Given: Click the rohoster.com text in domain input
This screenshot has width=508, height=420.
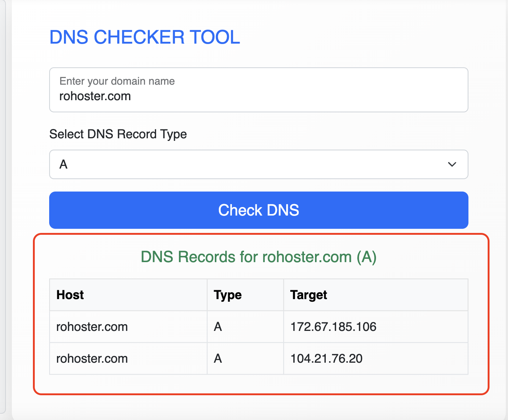Looking at the screenshot, I should point(95,96).
